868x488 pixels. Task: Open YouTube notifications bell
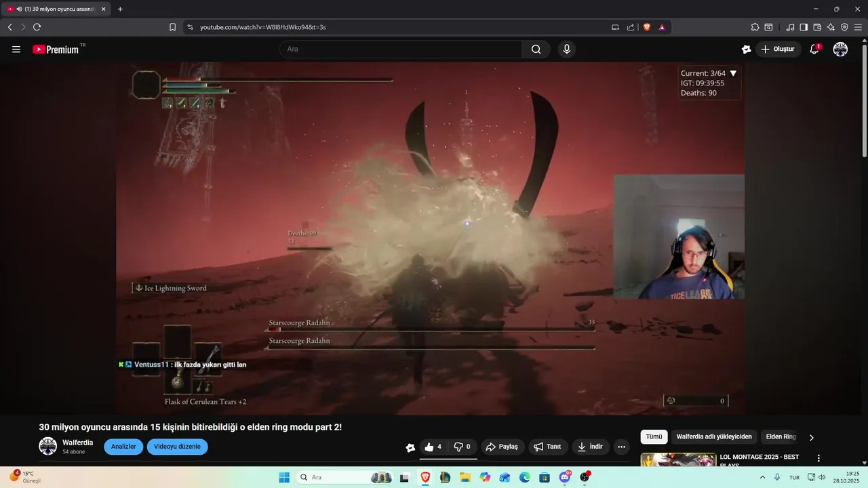[814, 49]
